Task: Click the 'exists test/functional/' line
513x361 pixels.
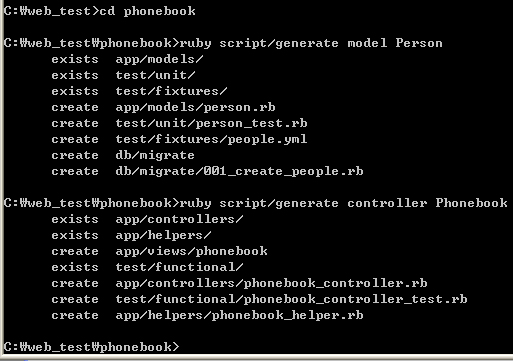Action: point(147,267)
